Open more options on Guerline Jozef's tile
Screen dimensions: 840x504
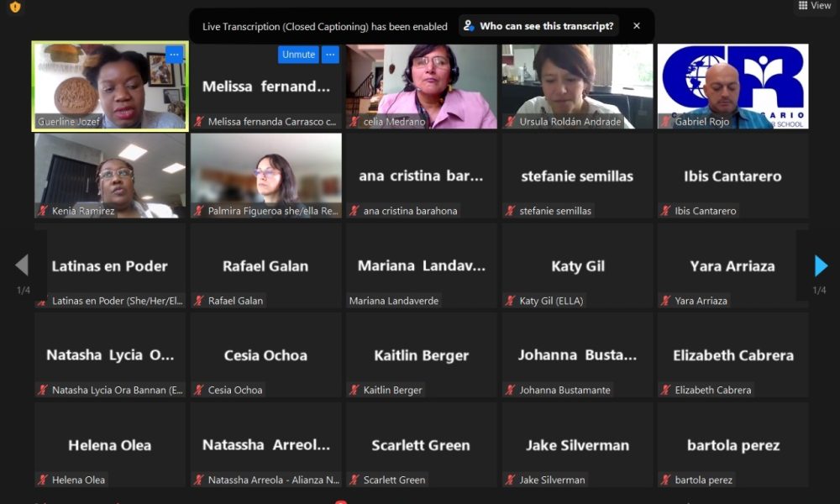174,55
